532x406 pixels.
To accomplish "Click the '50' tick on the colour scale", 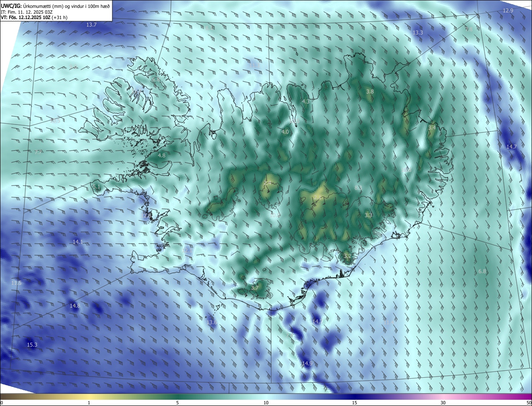I will 528,403.
